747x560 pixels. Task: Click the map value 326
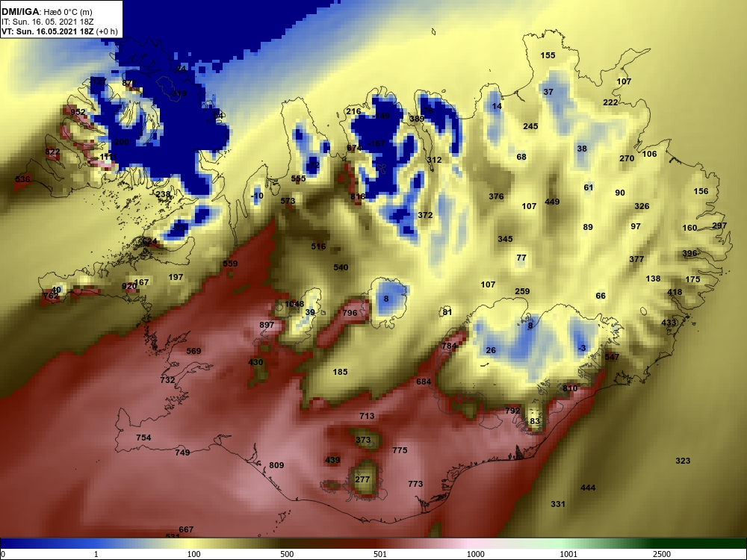642,206
